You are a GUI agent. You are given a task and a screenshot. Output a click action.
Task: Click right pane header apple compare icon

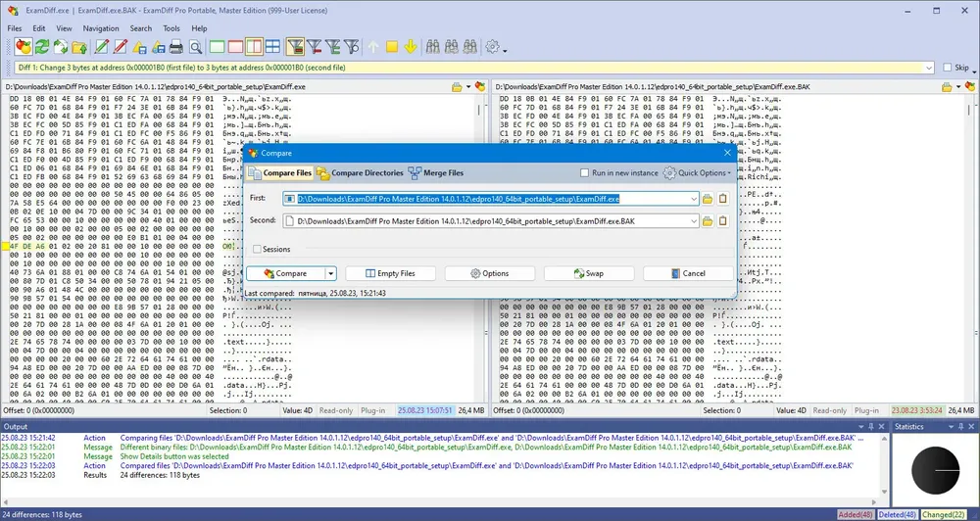pos(970,87)
